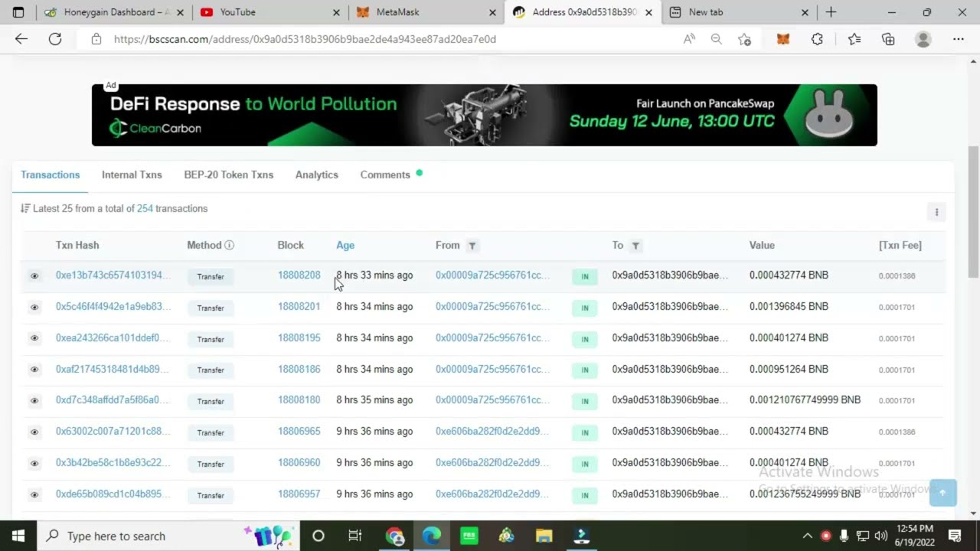The width and height of the screenshot is (980, 551).
Task: Click the Transfer method badge for block 18808195
Action: pos(211,339)
